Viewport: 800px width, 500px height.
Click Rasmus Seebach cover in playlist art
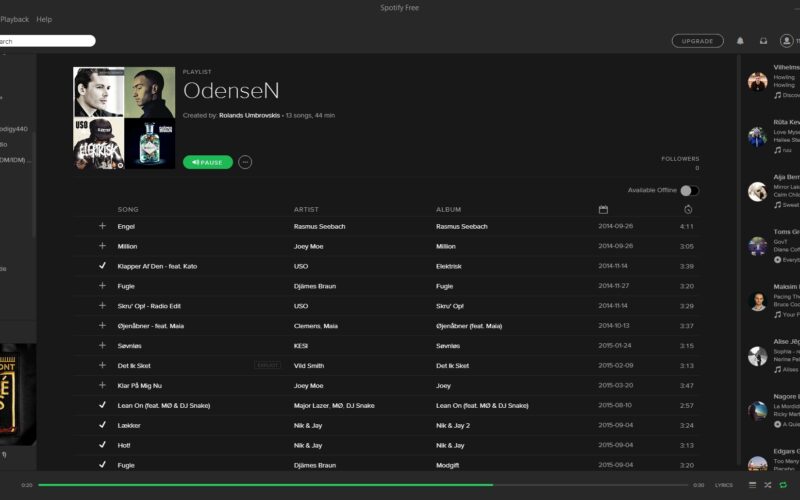pyautogui.click(x=98, y=92)
